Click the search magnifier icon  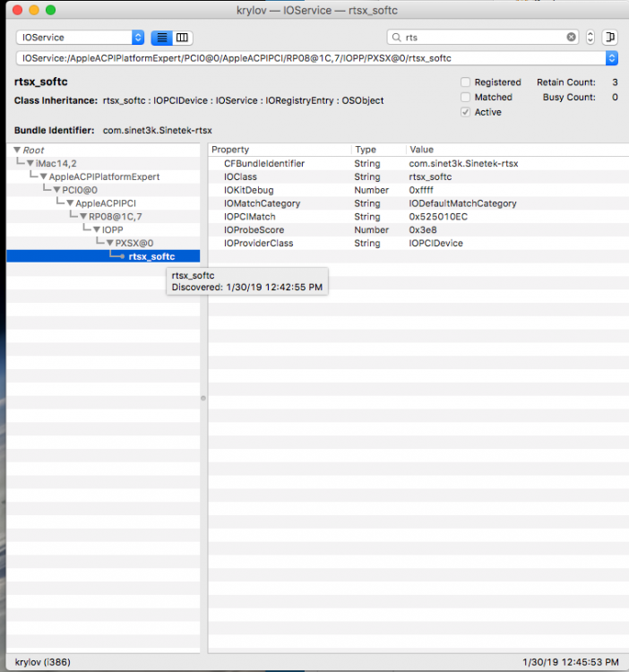(x=396, y=38)
